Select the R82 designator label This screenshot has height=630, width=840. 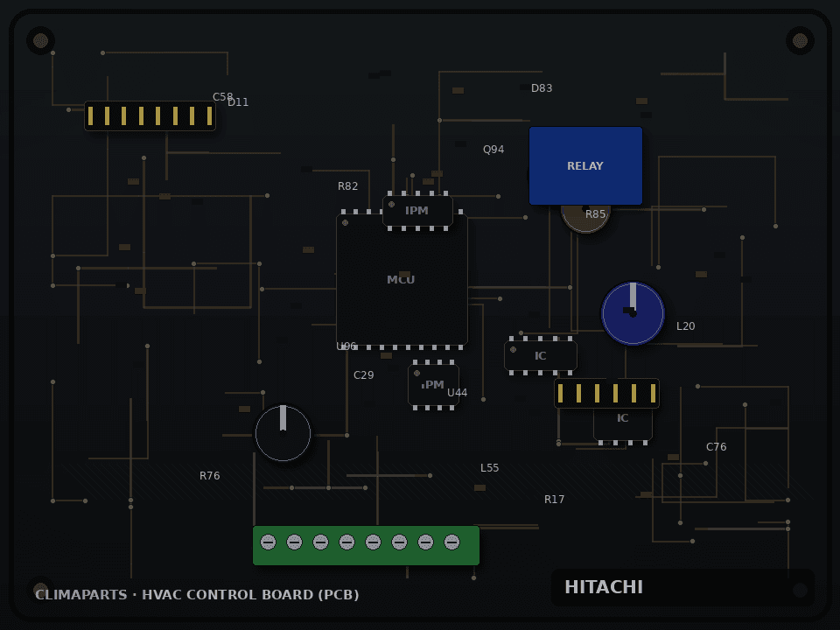347,186
